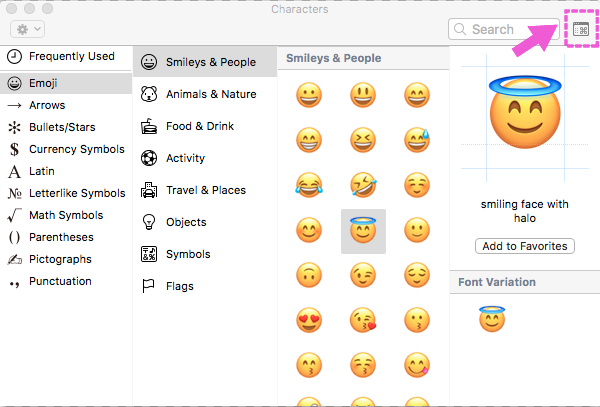
Task: Pick the upside-down face emoji
Action: tap(309, 275)
